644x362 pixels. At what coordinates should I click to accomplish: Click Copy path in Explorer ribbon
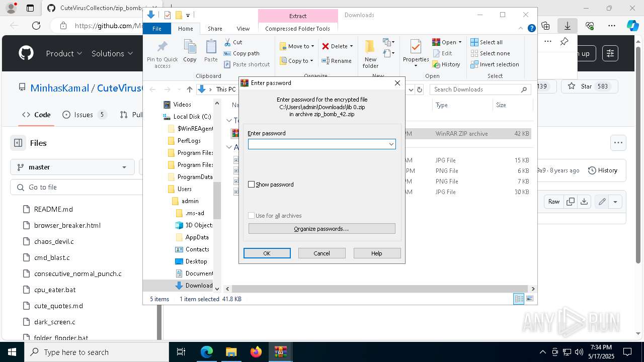point(242,53)
